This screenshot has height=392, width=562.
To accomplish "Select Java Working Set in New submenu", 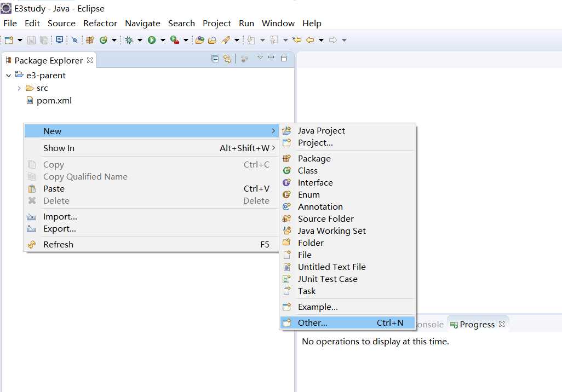I will point(348,231).
